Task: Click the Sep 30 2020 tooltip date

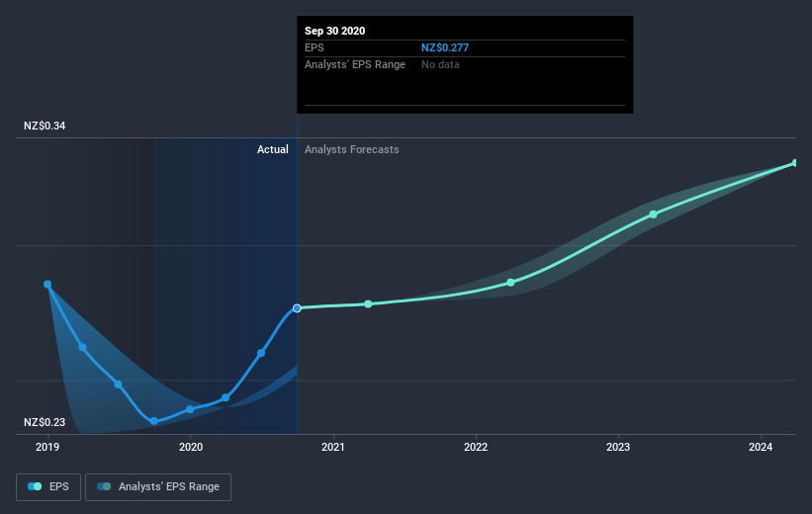Action: (x=334, y=31)
